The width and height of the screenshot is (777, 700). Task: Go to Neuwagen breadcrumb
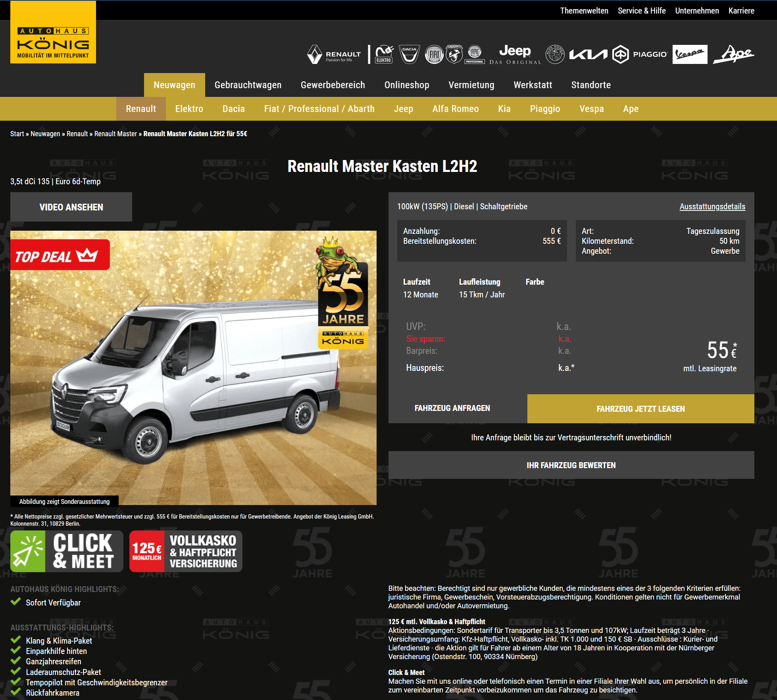pos(45,134)
